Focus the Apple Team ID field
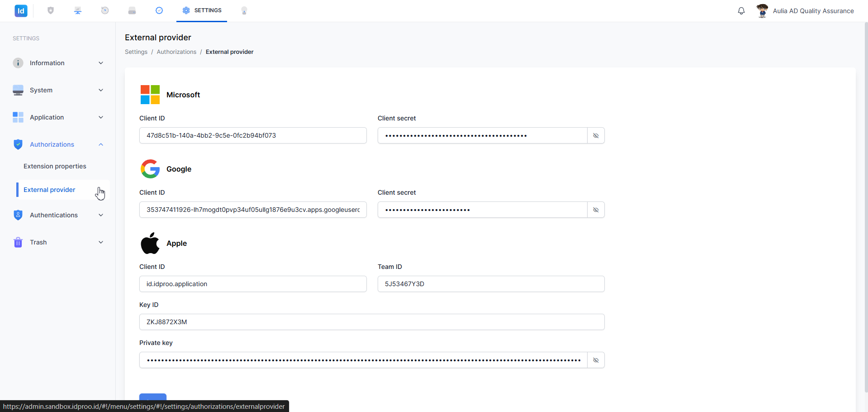The height and width of the screenshot is (412, 868). [491, 284]
